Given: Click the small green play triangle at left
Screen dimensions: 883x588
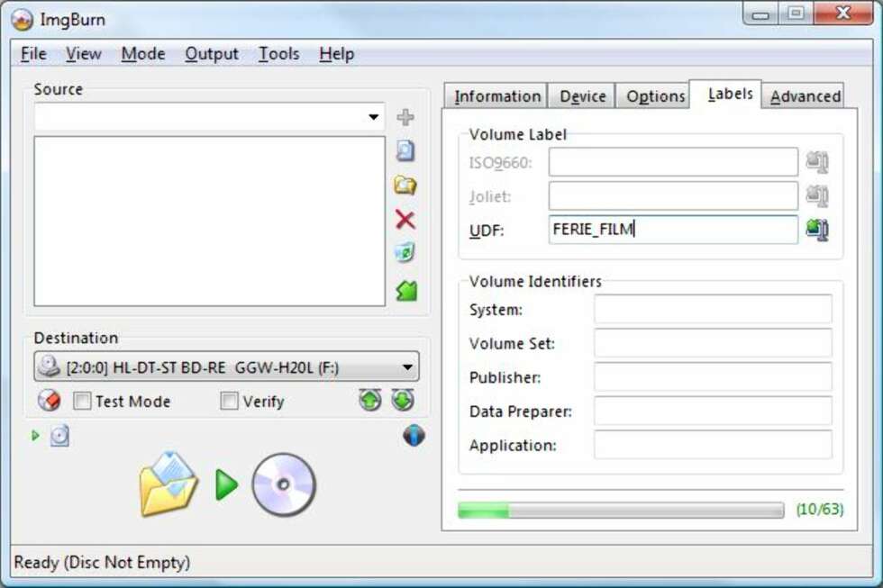Looking at the screenshot, I should tap(35, 436).
